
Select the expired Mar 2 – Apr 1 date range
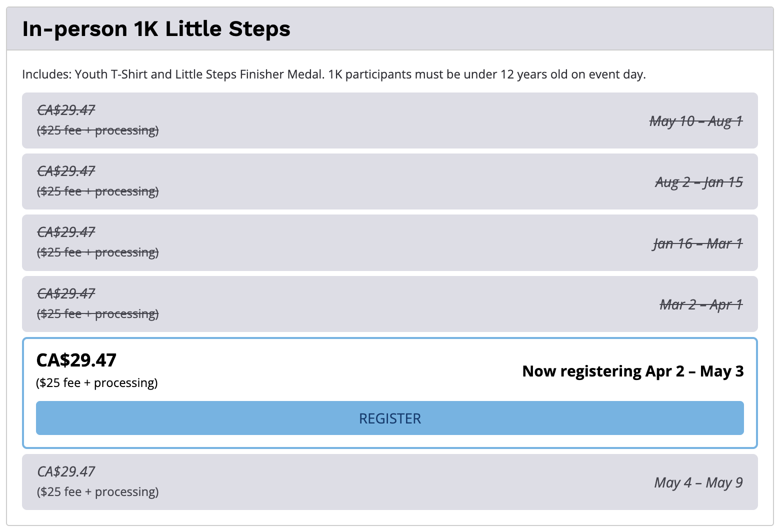701,304
